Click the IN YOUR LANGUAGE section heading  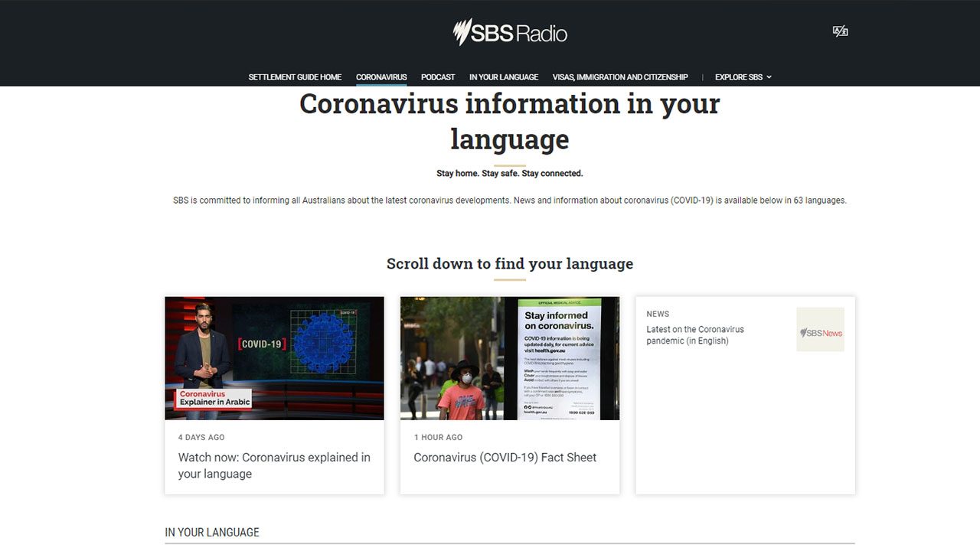[212, 532]
